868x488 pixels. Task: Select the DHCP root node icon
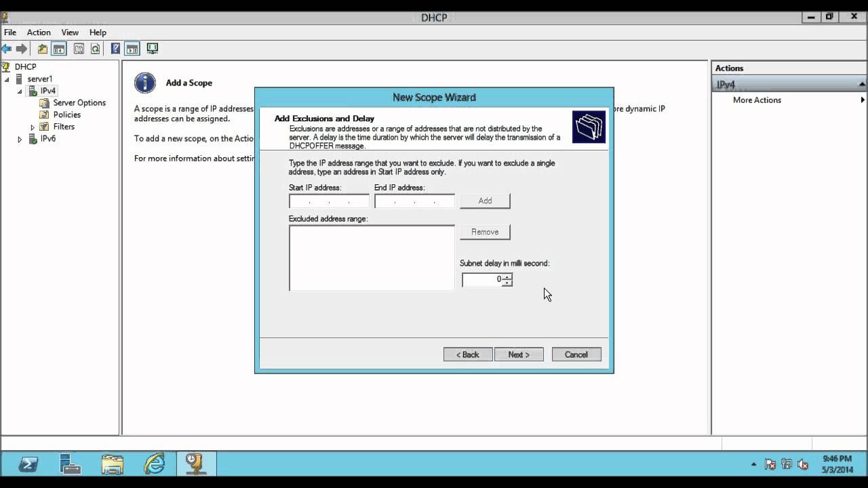pyautogui.click(x=6, y=66)
